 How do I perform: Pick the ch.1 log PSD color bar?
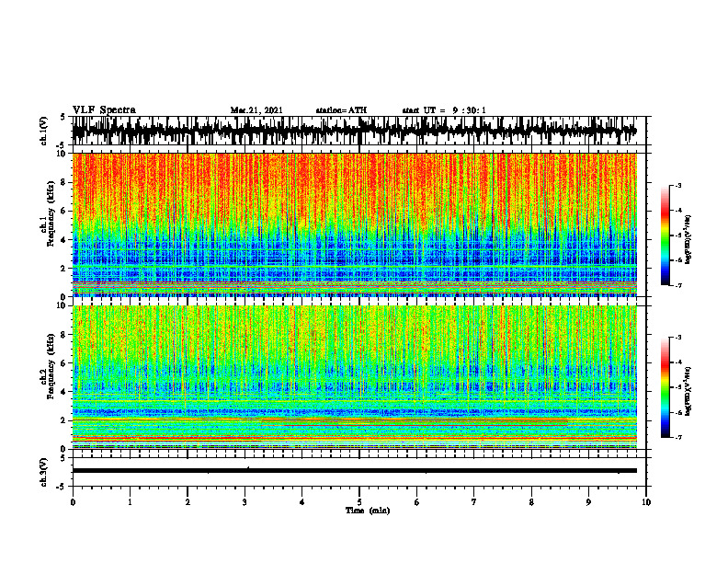coord(665,236)
